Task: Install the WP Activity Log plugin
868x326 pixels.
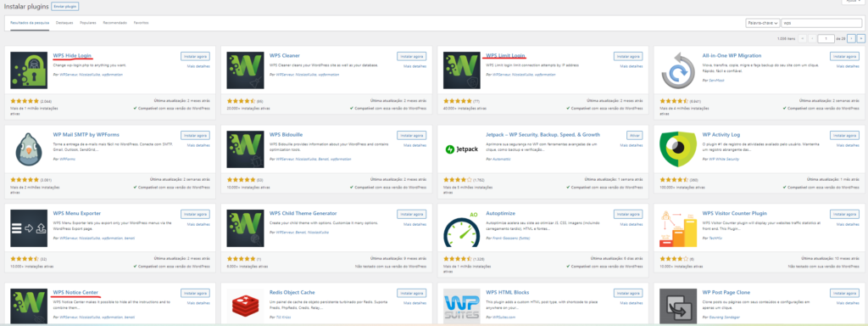Action: (844, 135)
